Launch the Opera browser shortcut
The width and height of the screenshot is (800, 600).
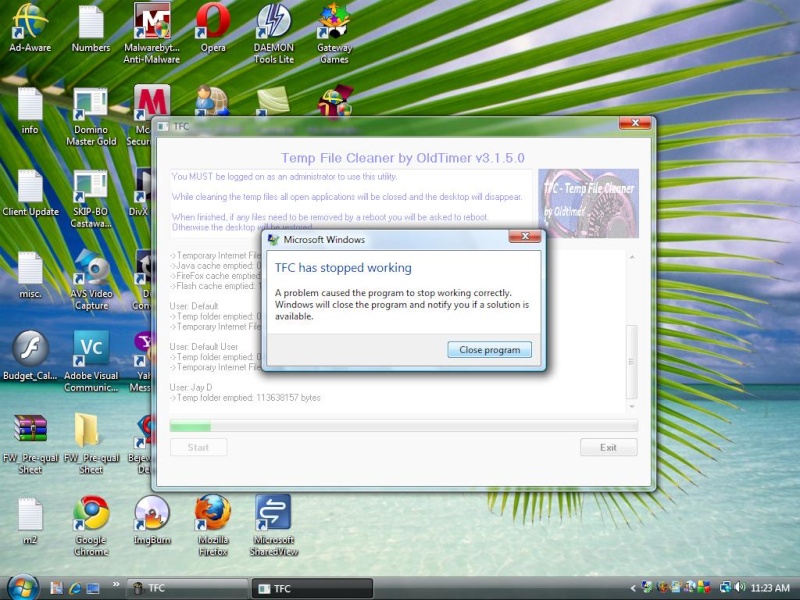(213, 28)
